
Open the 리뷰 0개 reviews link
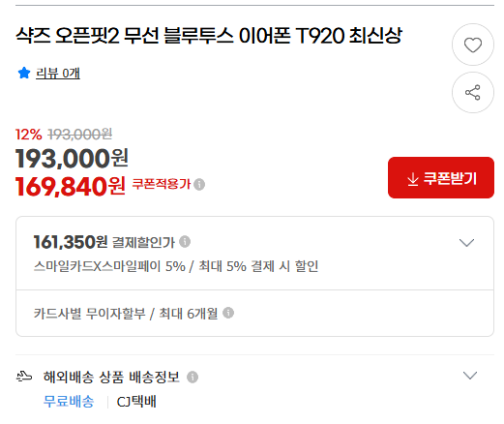tap(58, 74)
